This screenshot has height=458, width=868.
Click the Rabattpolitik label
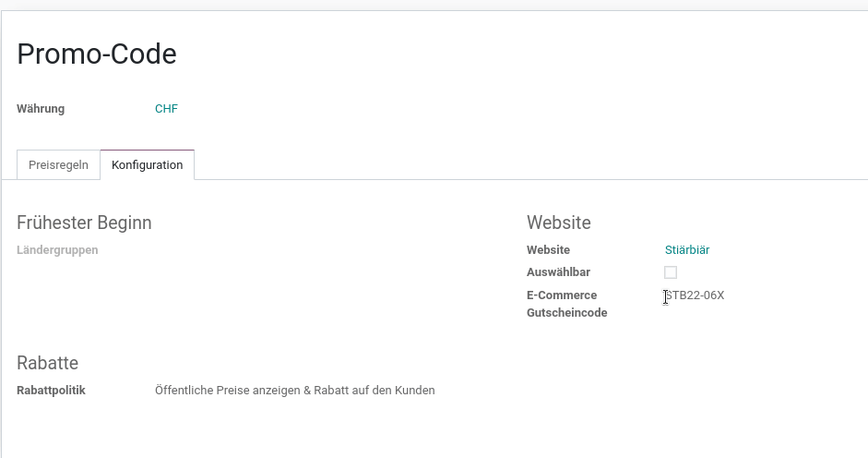[51, 391]
